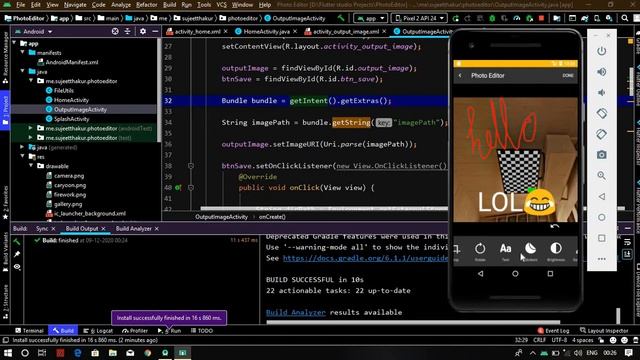Toggle the Resource Manager side strip button
Viewport: 640px width, 360px height.
point(5,58)
